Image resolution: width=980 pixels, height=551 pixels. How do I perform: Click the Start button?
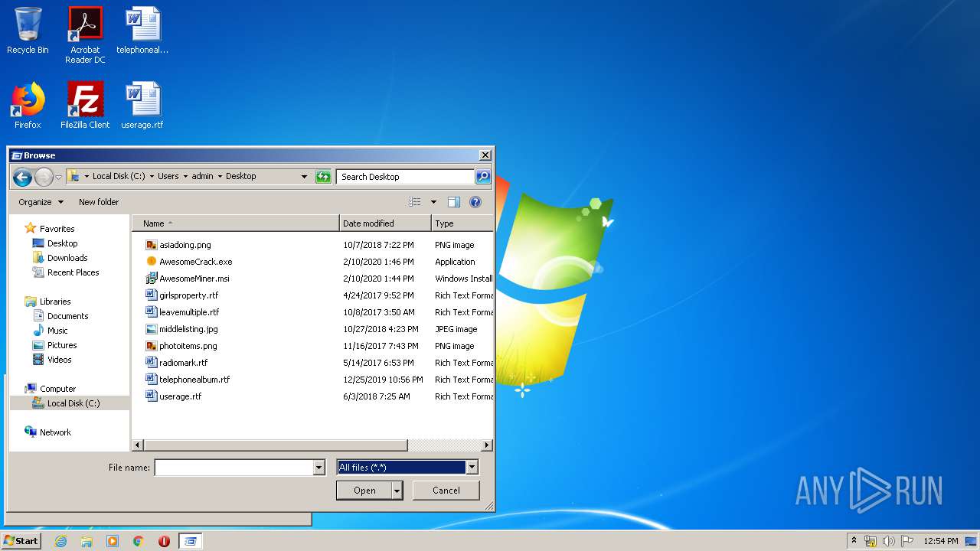pos(21,541)
